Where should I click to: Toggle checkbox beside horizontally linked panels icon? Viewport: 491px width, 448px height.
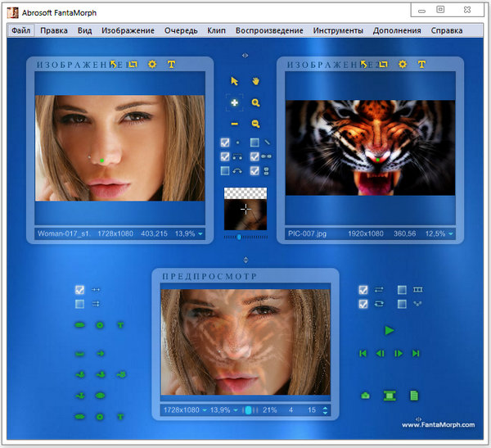point(255,156)
